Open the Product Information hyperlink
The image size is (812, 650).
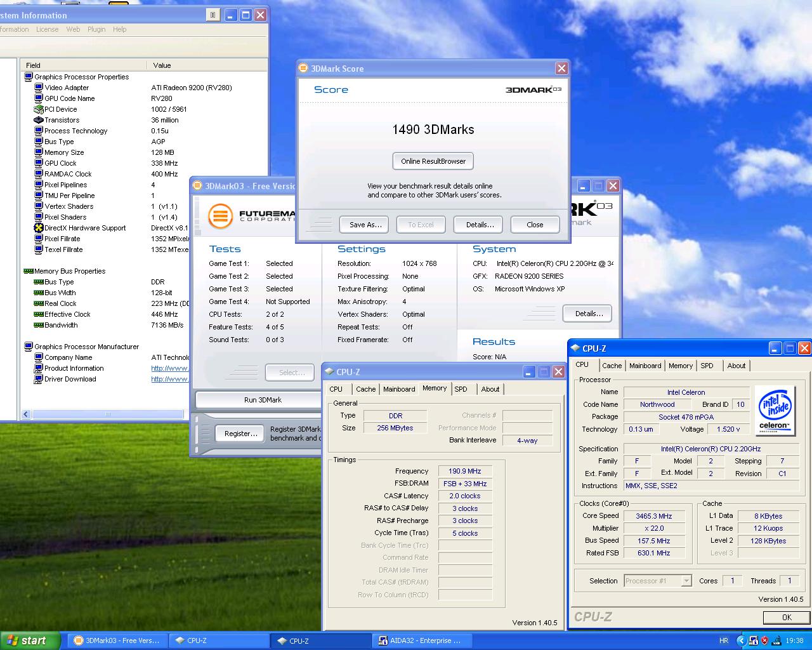[170, 368]
